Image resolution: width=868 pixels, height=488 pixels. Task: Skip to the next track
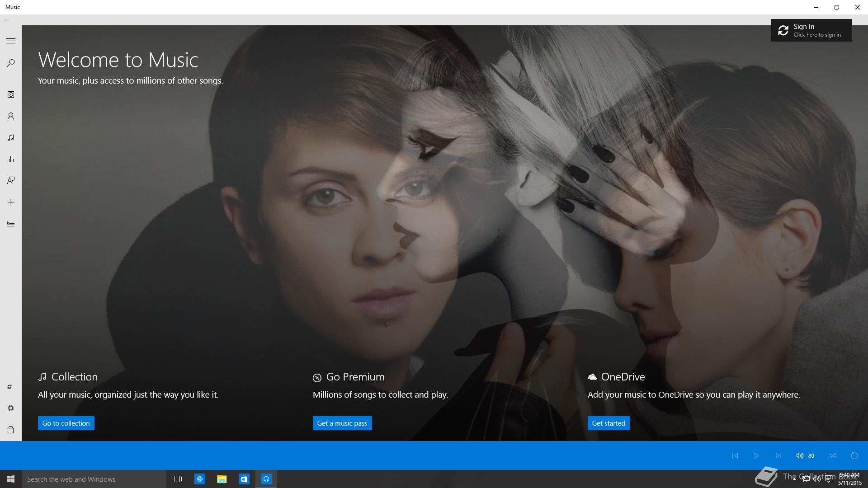[x=778, y=455]
